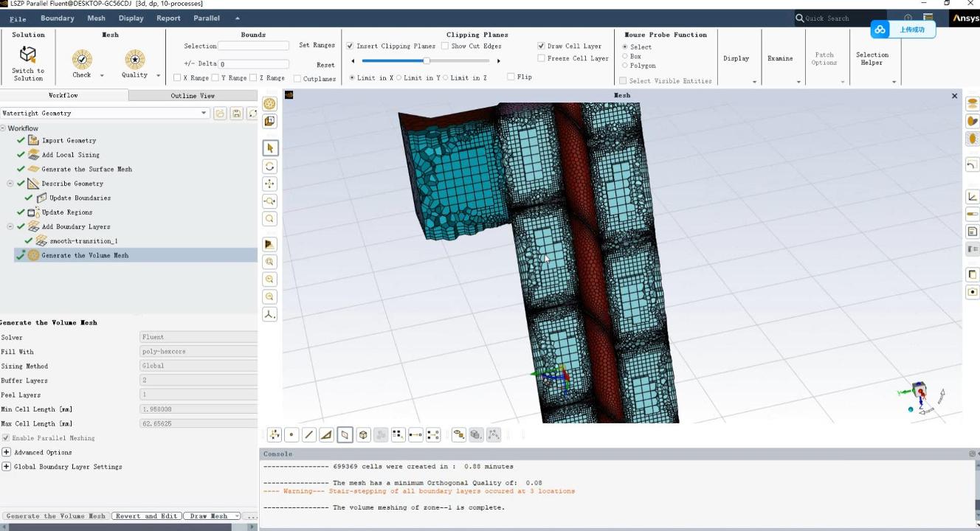Open the Boundary menu
This screenshot has height=531, width=980.
pos(58,18)
